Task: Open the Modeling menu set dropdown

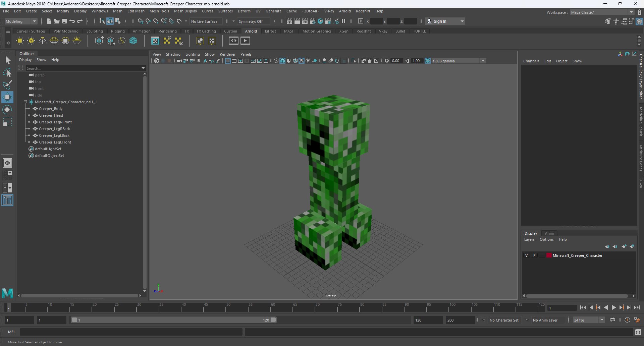Action: [x=21, y=21]
